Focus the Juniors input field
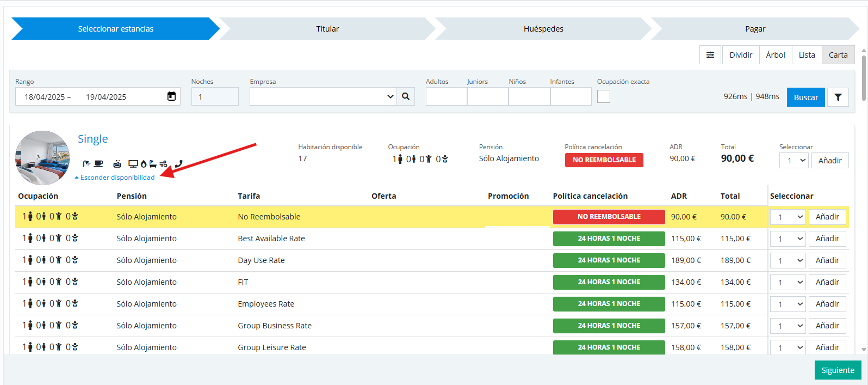 coord(488,96)
